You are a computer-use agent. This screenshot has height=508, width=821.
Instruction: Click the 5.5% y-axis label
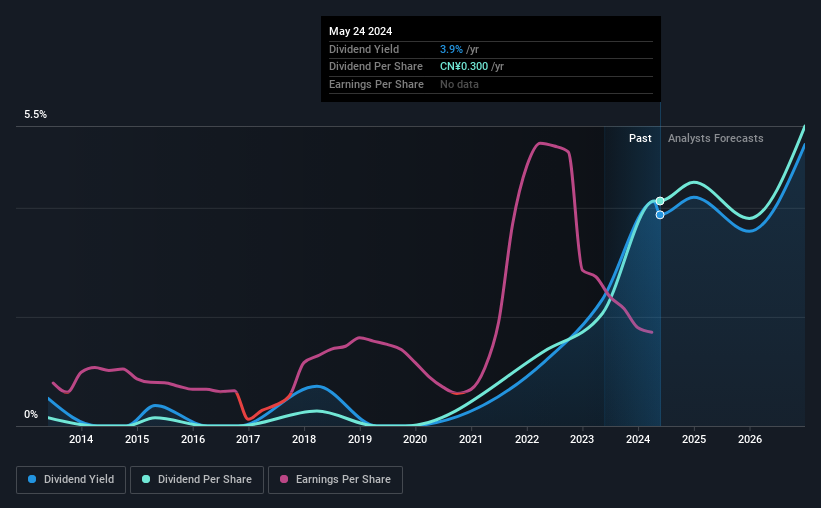coord(35,115)
